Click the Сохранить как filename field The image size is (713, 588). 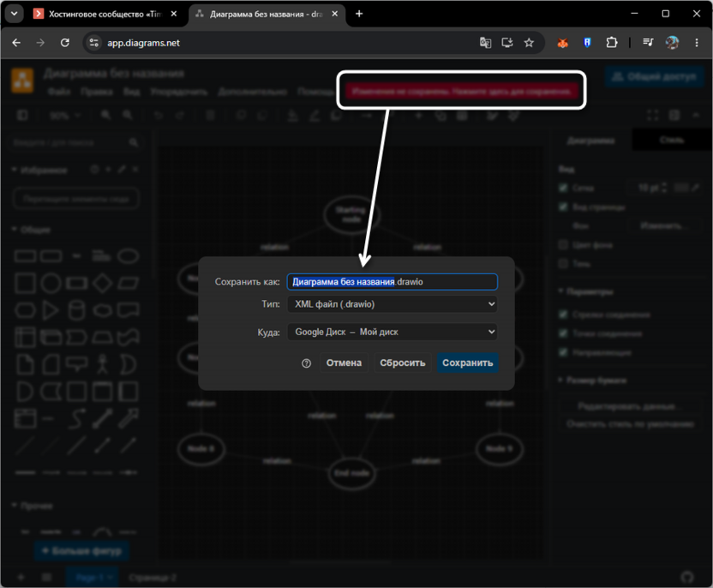coord(392,282)
